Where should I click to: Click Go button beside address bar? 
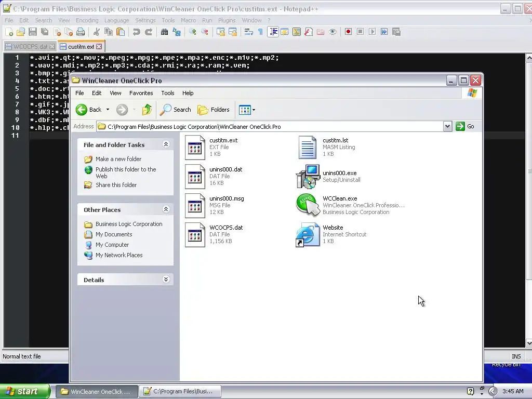coord(465,127)
